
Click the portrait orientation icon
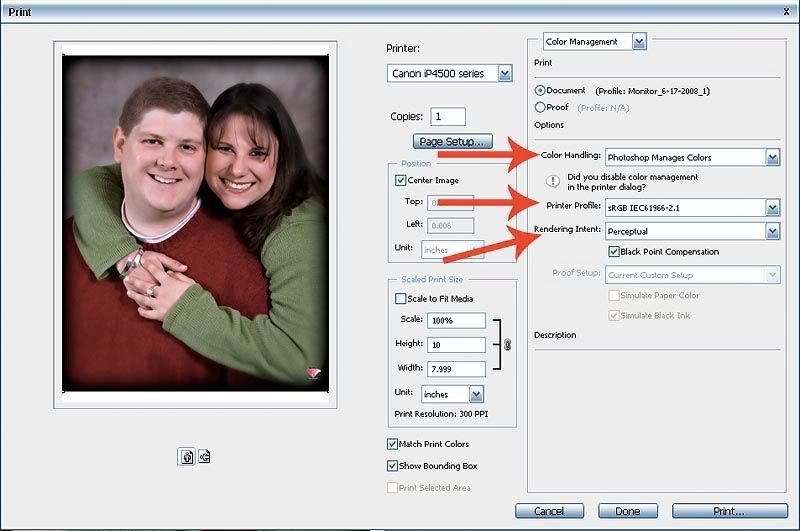point(186,456)
